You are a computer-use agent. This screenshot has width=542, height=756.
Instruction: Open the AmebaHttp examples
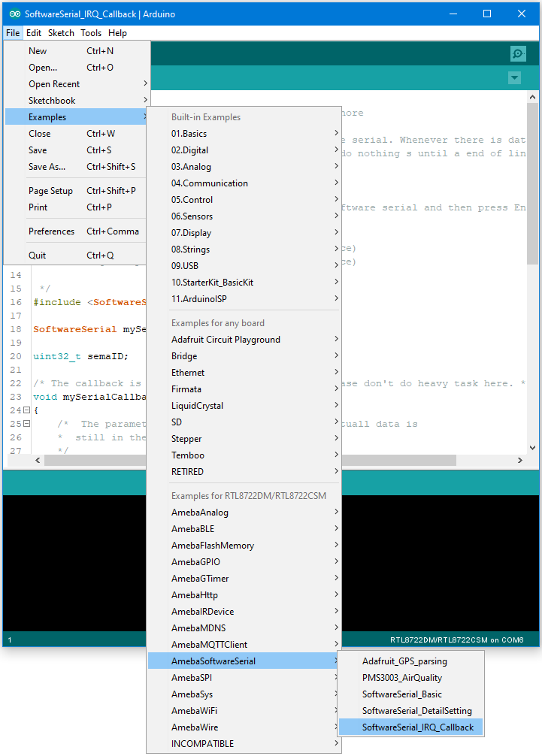point(244,595)
